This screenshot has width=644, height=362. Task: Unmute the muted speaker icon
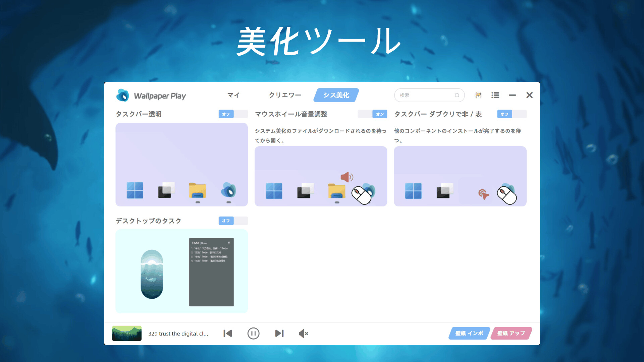coord(303,333)
